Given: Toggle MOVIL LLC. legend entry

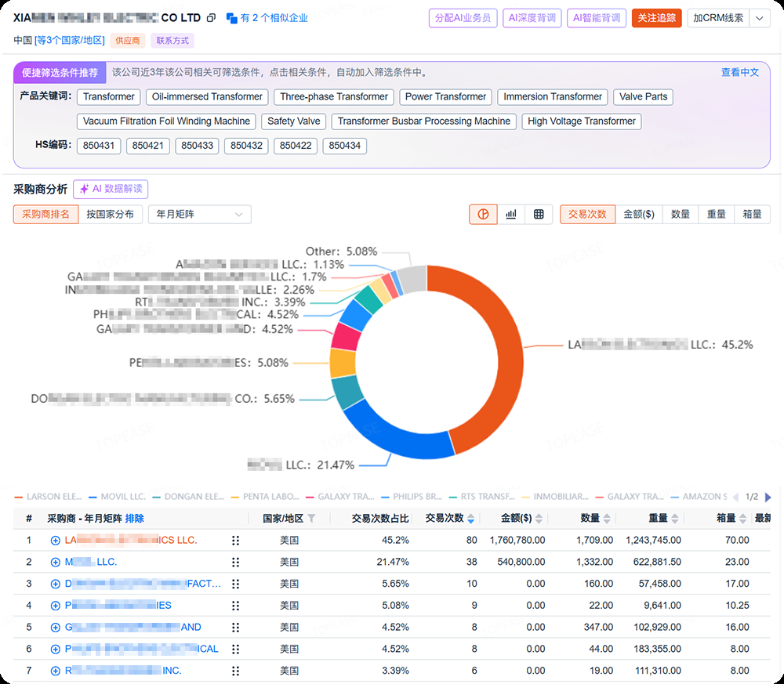Looking at the screenshot, I should point(118,497).
